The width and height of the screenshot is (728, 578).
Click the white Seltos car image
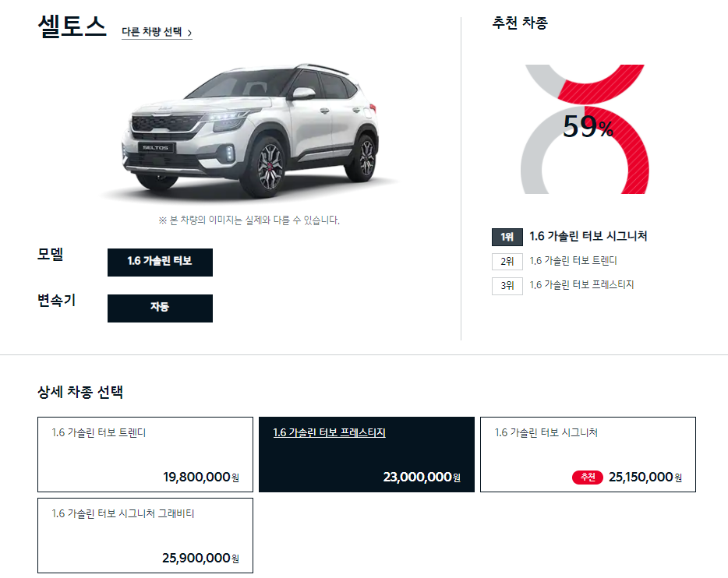click(x=250, y=131)
